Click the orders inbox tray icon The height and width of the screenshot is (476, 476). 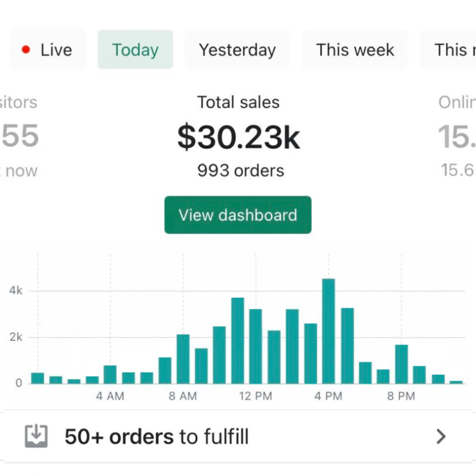[36, 436]
